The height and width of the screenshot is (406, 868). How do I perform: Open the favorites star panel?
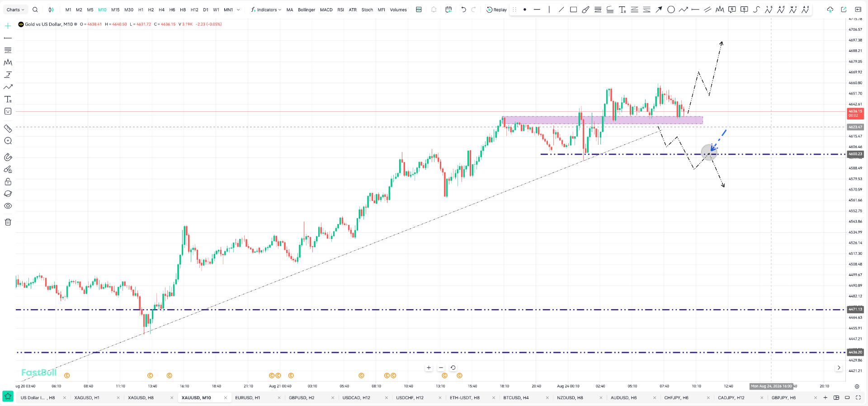click(x=8, y=396)
